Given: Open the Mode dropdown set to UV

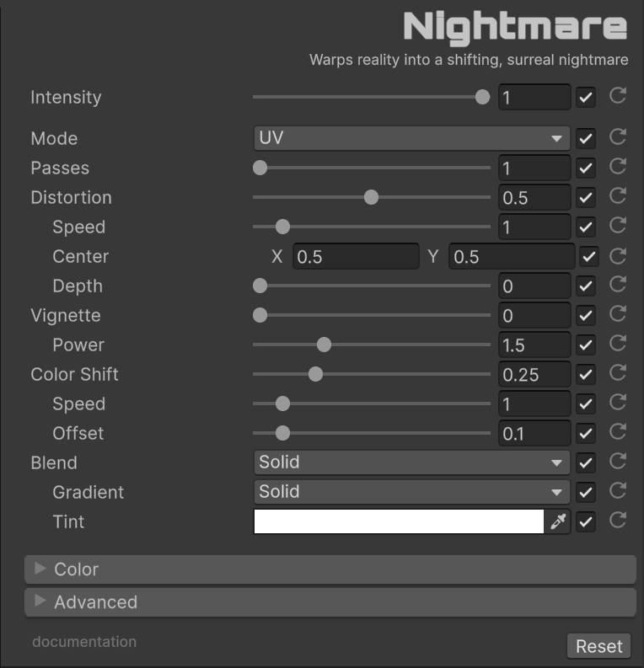Looking at the screenshot, I should pyautogui.click(x=411, y=138).
